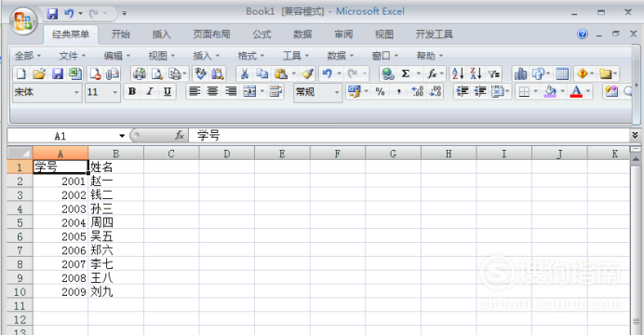Switch to the 开始 ribbon tab
This screenshot has width=644, height=335.
121,34
